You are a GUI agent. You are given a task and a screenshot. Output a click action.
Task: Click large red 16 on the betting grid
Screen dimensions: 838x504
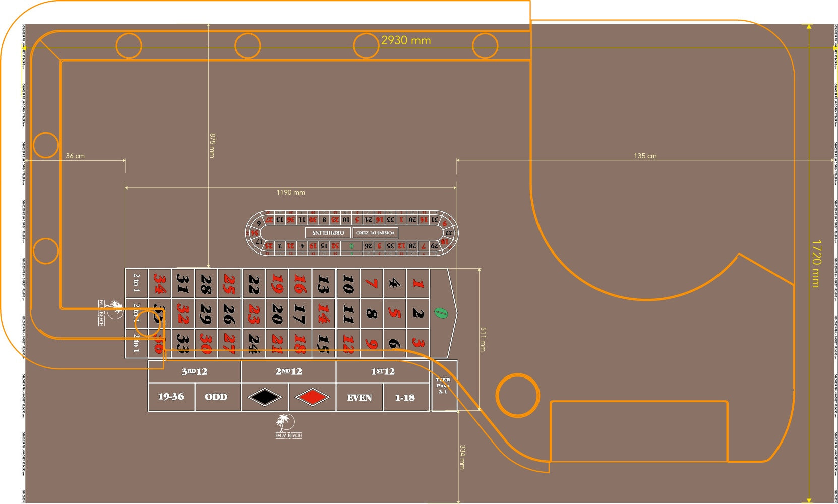click(x=301, y=283)
